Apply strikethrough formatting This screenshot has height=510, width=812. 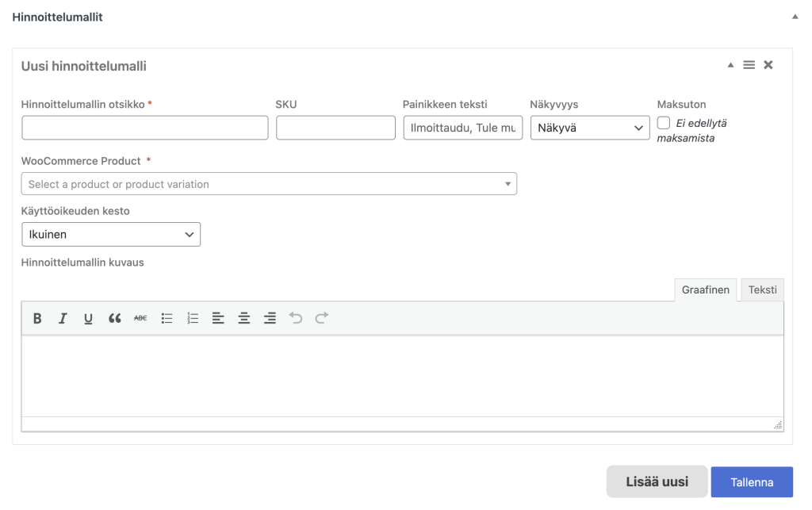pyautogui.click(x=140, y=318)
